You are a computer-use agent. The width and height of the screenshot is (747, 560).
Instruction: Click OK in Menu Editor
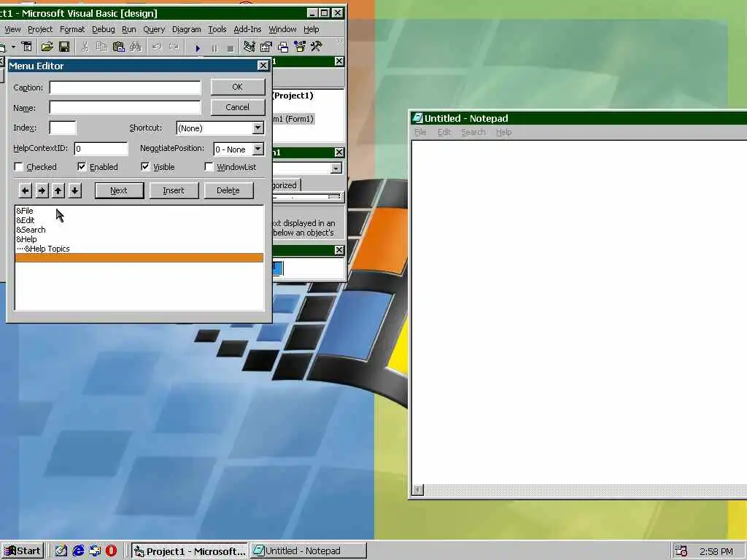coord(238,87)
